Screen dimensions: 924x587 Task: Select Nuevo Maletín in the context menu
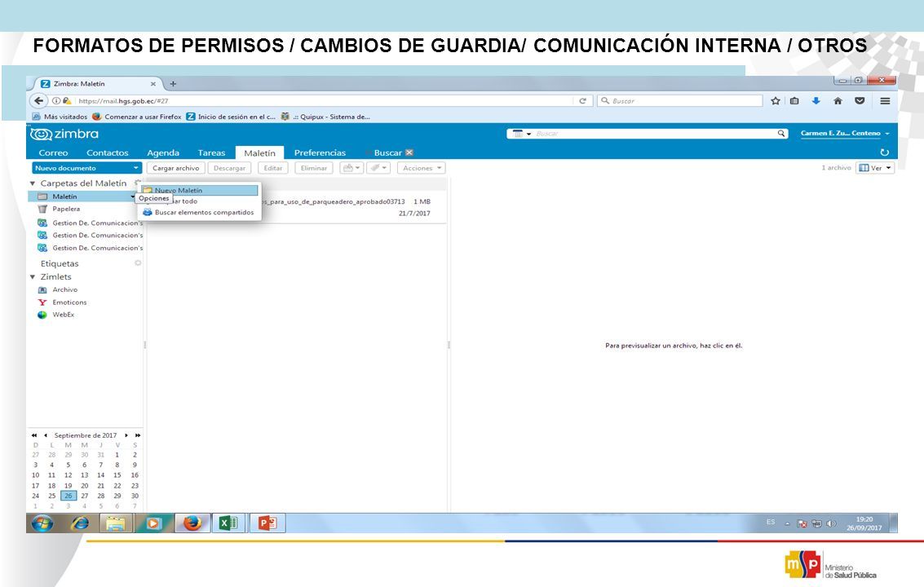coord(200,190)
